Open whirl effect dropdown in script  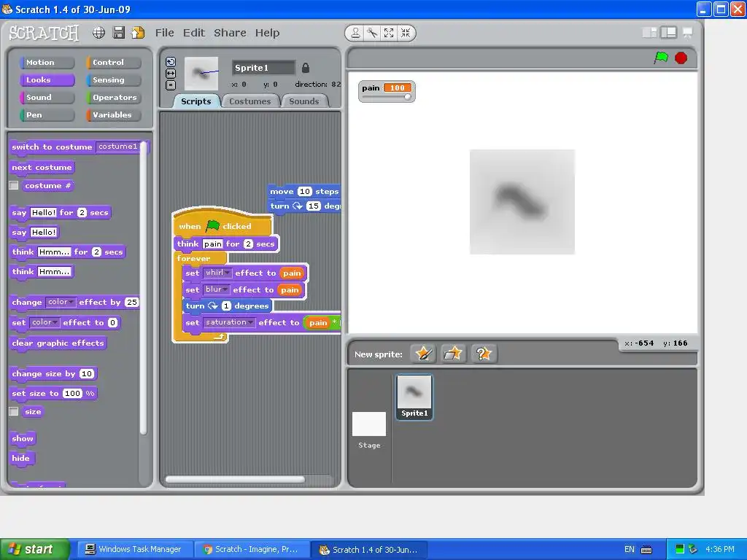pyautogui.click(x=217, y=273)
